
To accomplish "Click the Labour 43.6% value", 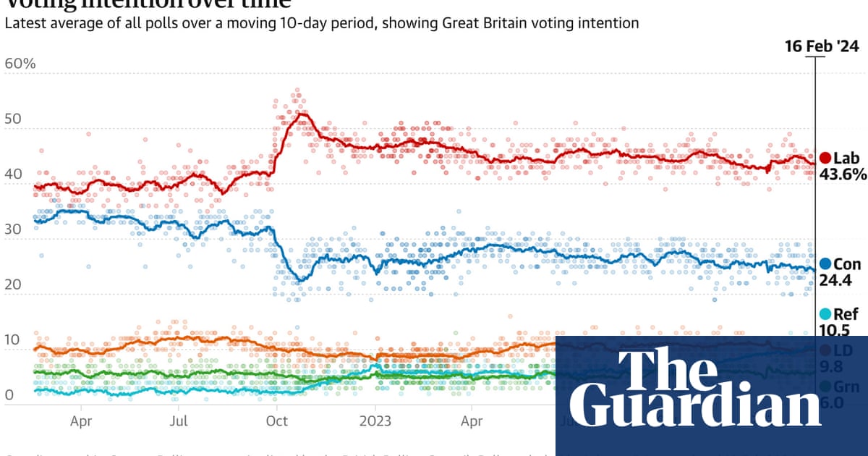I will pos(842,174).
